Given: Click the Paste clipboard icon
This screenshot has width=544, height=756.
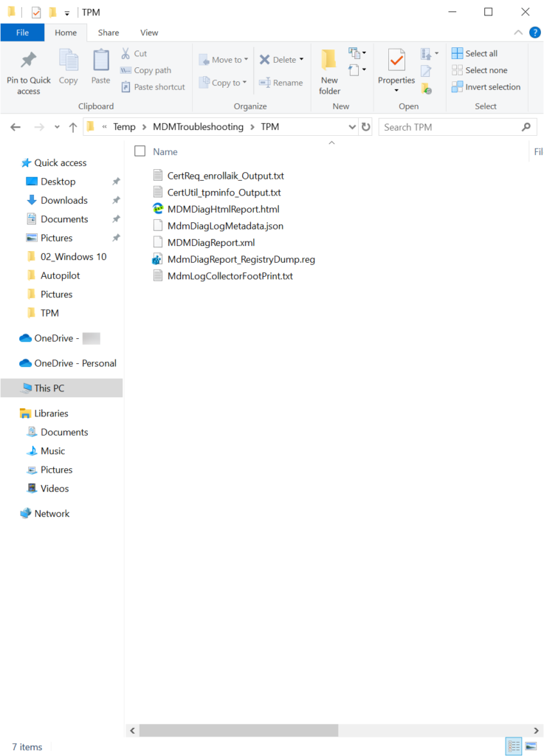Looking at the screenshot, I should [100, 60].
